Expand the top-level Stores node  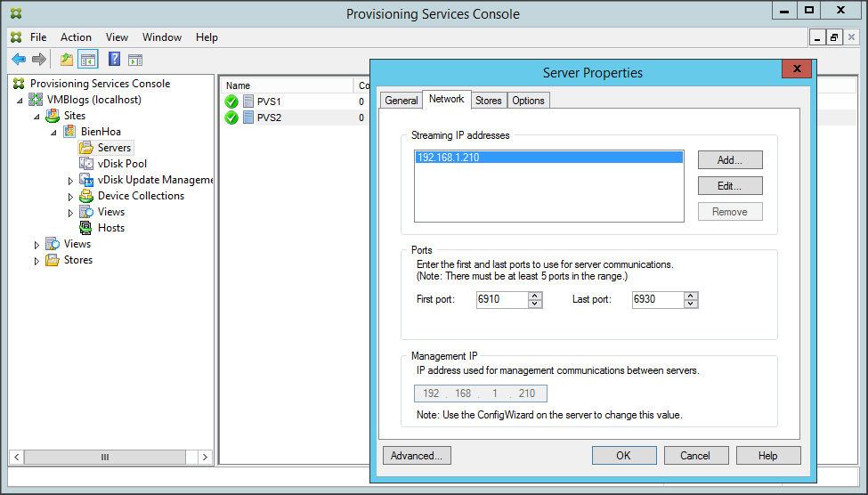(37, 261)
